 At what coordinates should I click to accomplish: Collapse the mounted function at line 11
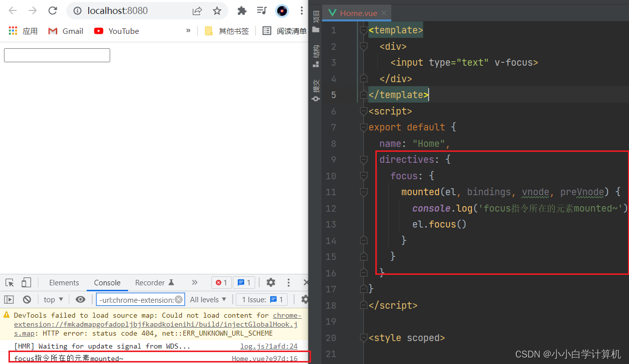[363, 192]
